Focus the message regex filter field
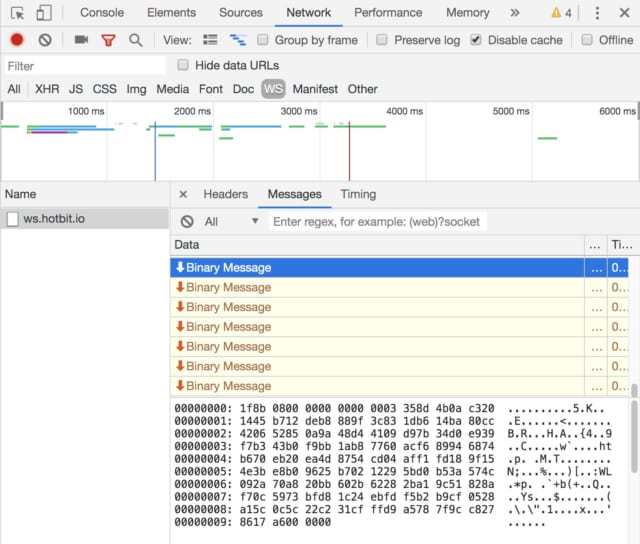The width and height of the screenshot is (640, 544). (377, 222)
